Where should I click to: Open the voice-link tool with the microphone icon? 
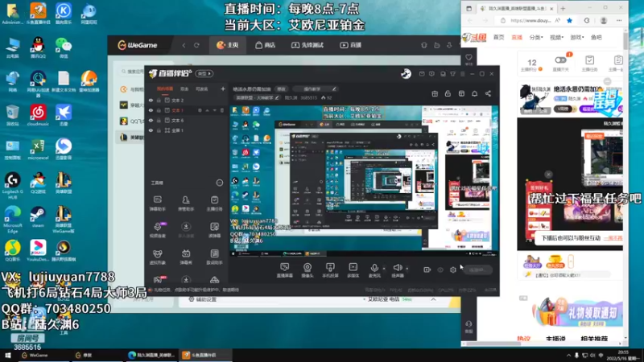coord(157,230)
